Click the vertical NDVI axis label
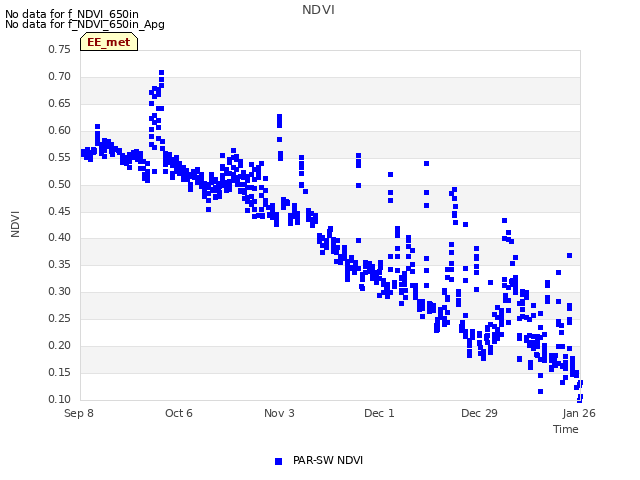 [15, 224]
